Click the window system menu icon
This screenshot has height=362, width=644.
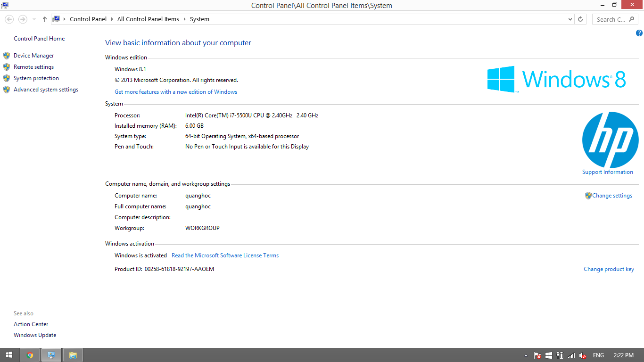coord(5,5)
